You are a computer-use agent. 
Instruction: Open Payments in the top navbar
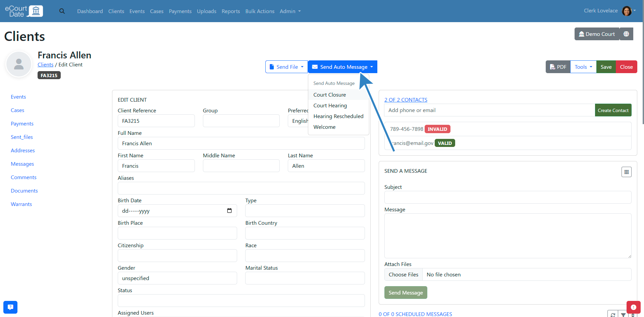point(180,11)
